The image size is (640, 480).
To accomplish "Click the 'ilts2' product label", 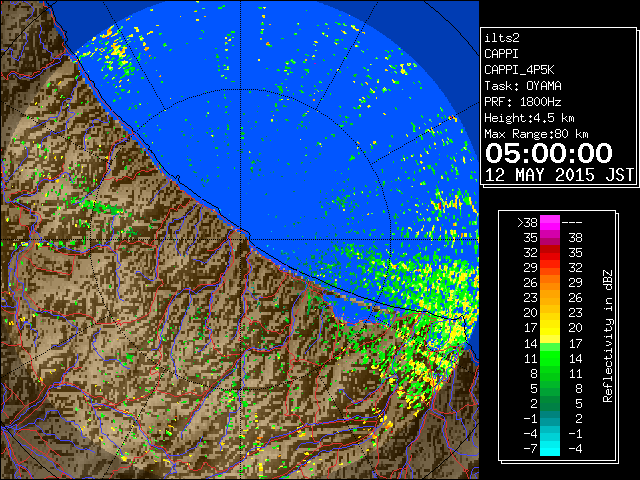I will pyautogui.click(x=502, y=38).
